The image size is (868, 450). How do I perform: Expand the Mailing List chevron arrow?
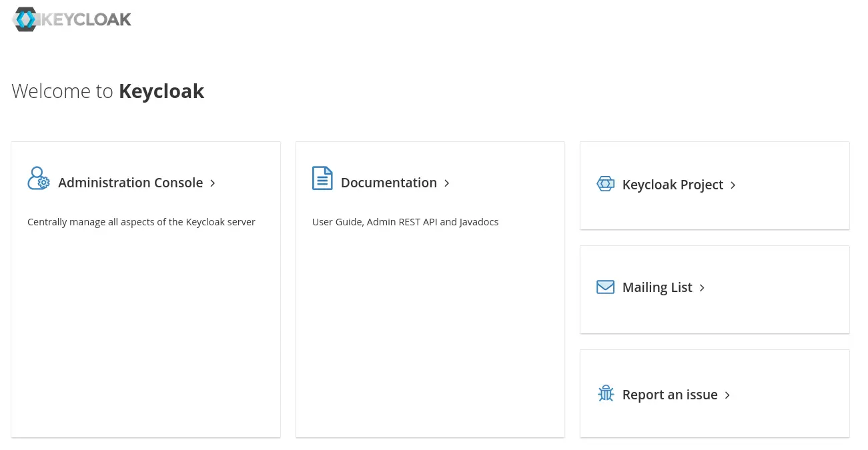coord(701,288)
